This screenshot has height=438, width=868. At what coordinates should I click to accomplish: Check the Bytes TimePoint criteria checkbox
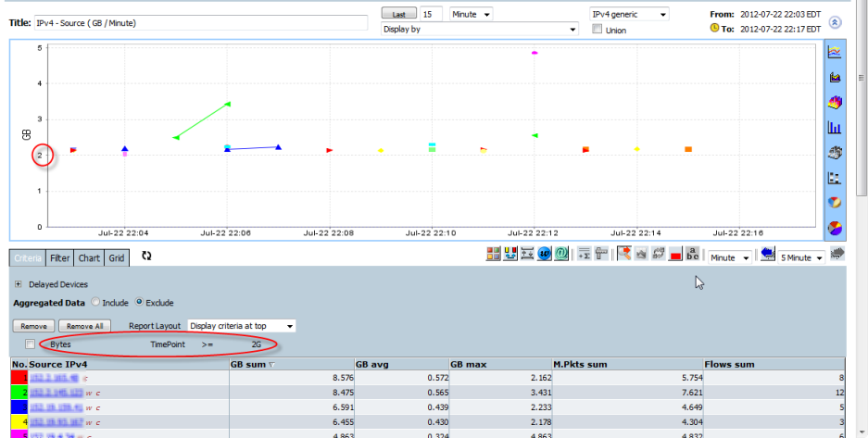click(30, 344)
